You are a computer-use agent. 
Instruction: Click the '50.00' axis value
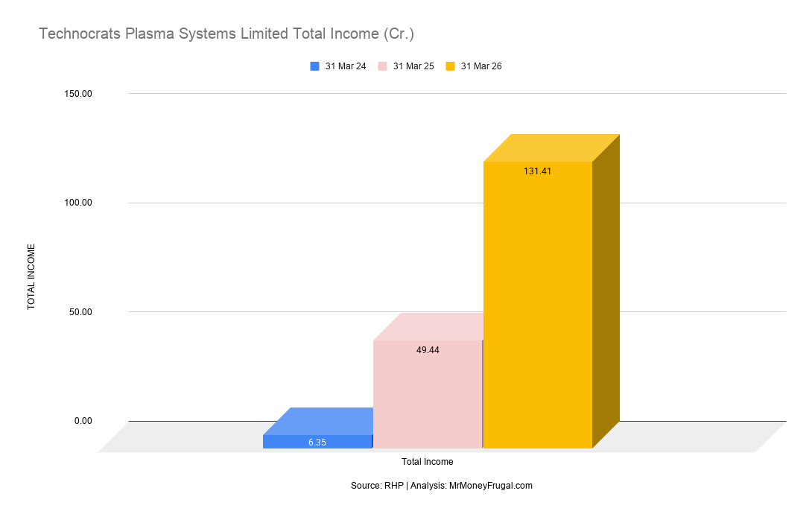[x=80, y=312]
